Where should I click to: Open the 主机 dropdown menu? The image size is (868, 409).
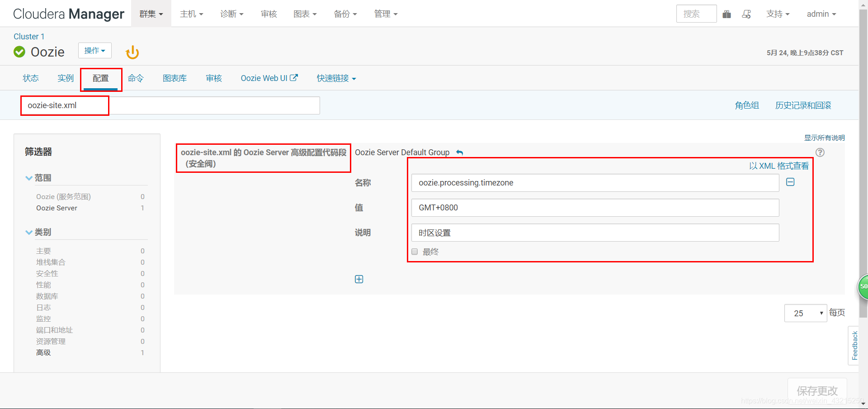(x=192, y=14)
